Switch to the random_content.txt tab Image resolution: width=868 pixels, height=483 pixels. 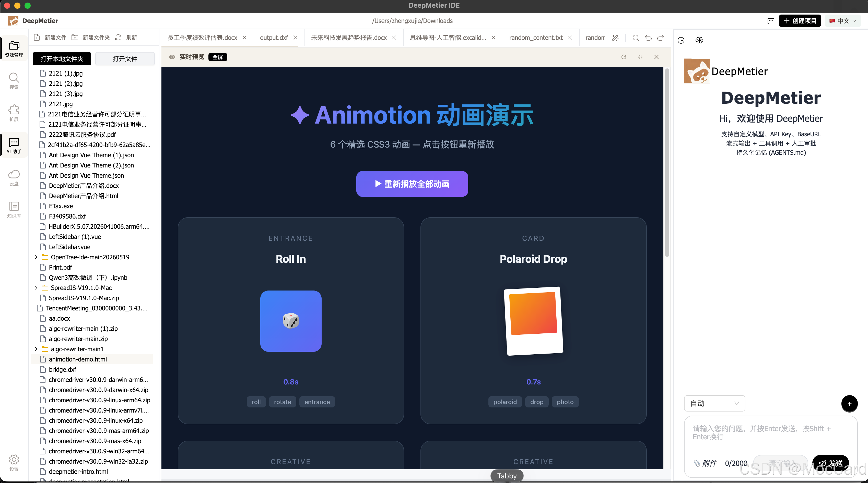[536, 38]
